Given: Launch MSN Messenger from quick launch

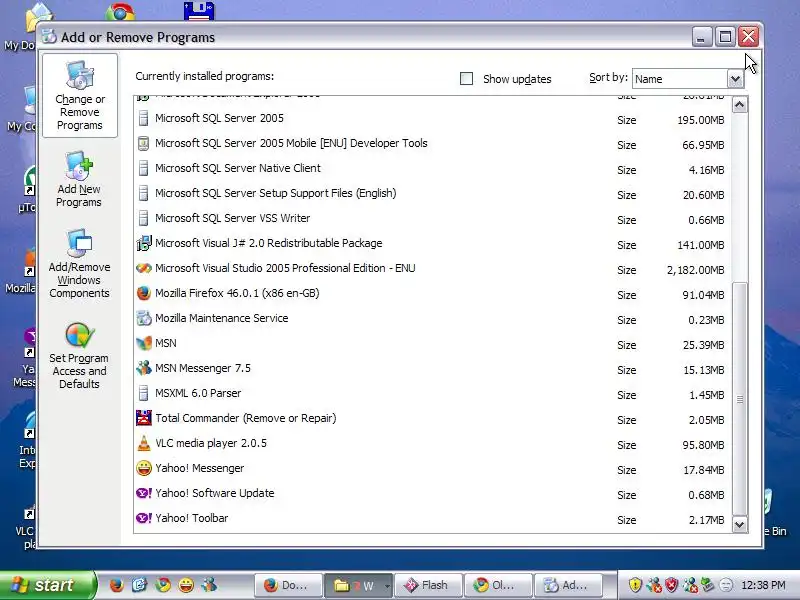Looking at the screenshot, I should pyautogui.click(x=209, y=585).
